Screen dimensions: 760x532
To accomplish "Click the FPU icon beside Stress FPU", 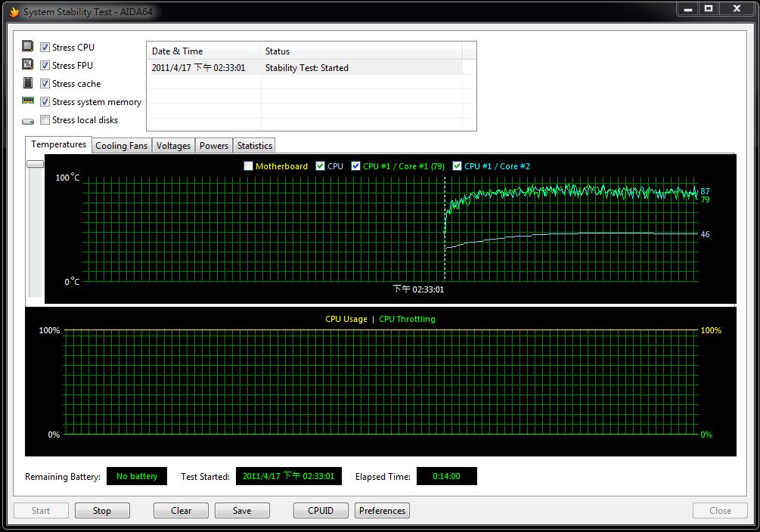I will coord(28,64).
